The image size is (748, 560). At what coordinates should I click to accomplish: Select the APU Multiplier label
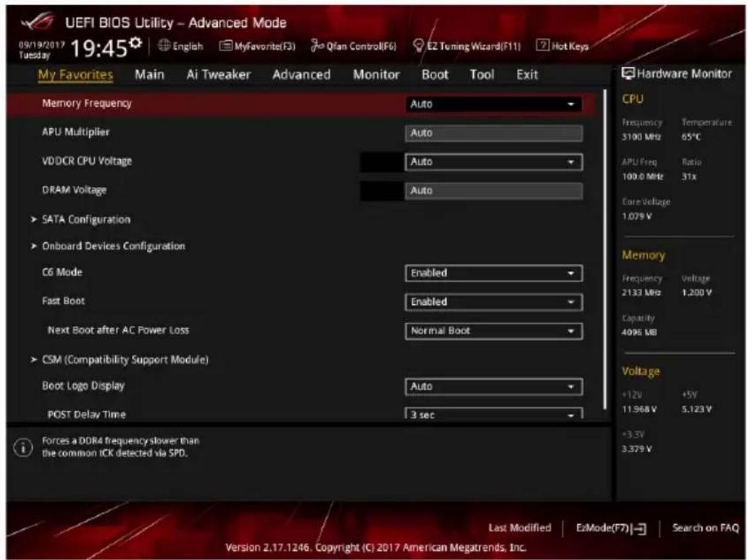[76, 132]
